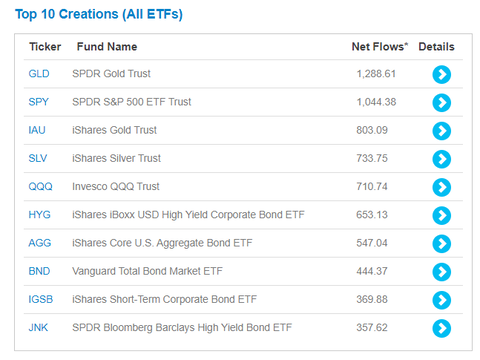
Task: Click the BND ticker link
Action: [39, 271]
